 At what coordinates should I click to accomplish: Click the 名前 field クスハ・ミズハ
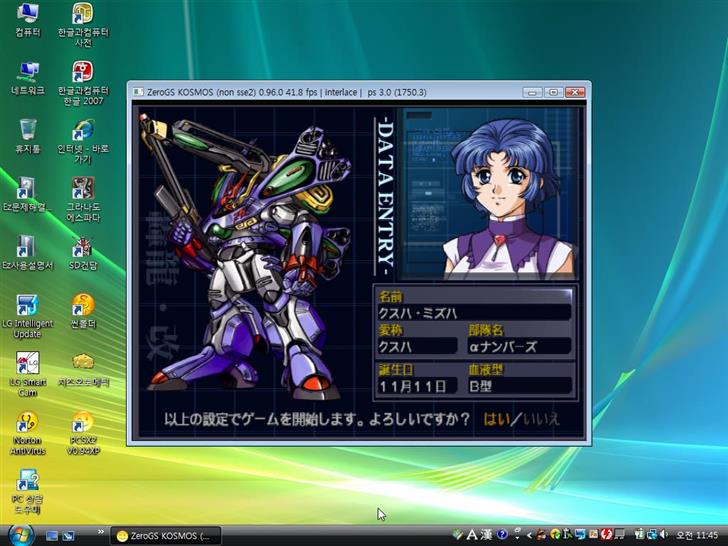coord(474,313)
